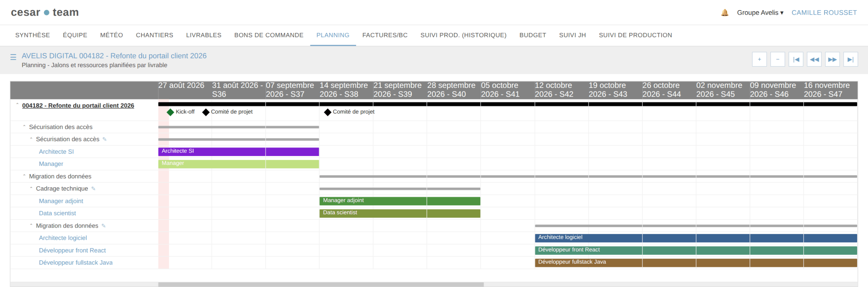Viewport: 868px width, 287px height.
Task: Open Suivi de production tab
Action: (635, 35)
